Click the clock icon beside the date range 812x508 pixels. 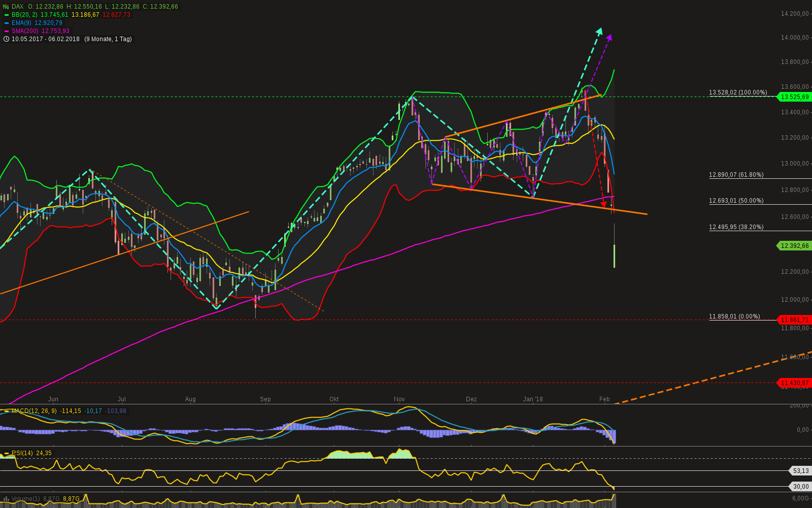[x=6, y=39]
